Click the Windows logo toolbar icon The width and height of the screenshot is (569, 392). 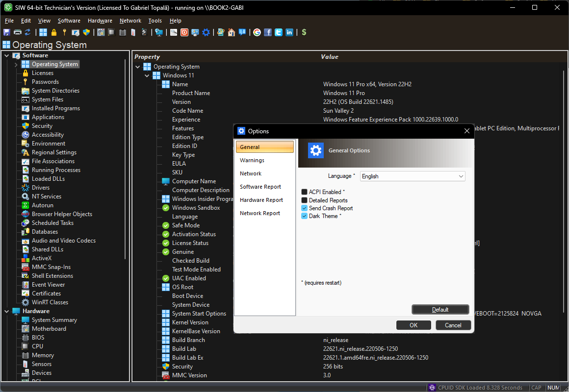43,32
